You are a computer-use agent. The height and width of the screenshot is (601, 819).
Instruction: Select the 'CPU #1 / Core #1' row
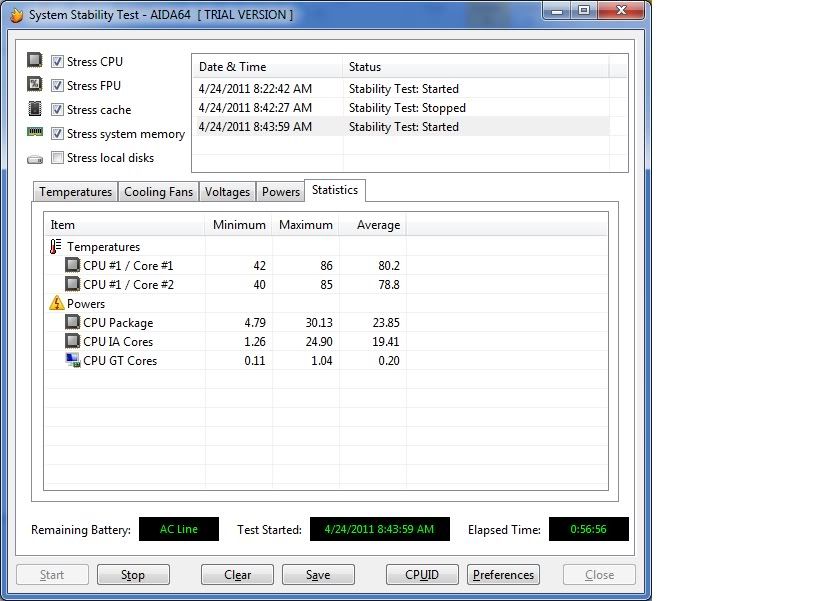click(326, 265)
